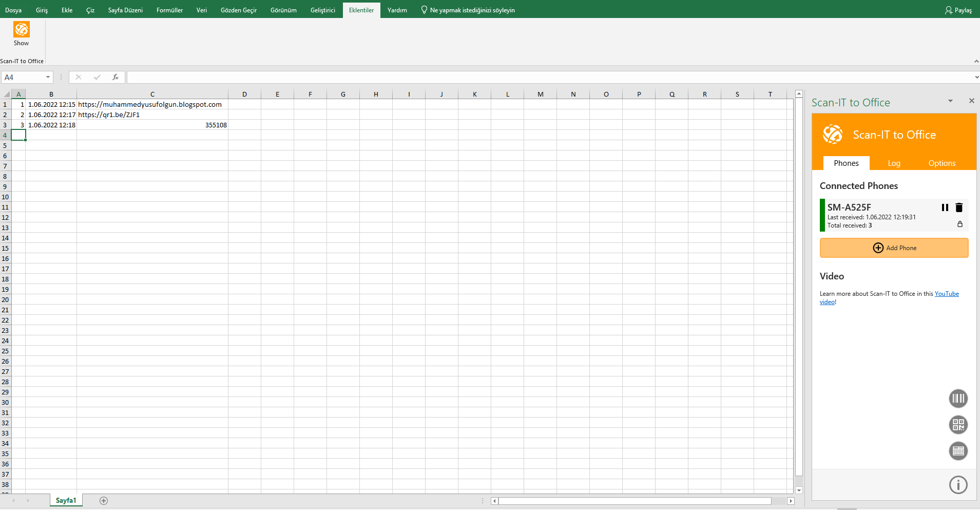
Task: Open the Giriş ribbon tab
Action: point(42,10)
